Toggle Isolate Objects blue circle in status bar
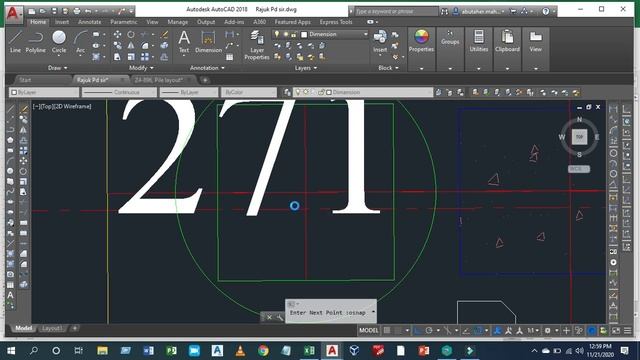Screen dimensions: 640x360 pyautogui.click(x=591, y=330)
